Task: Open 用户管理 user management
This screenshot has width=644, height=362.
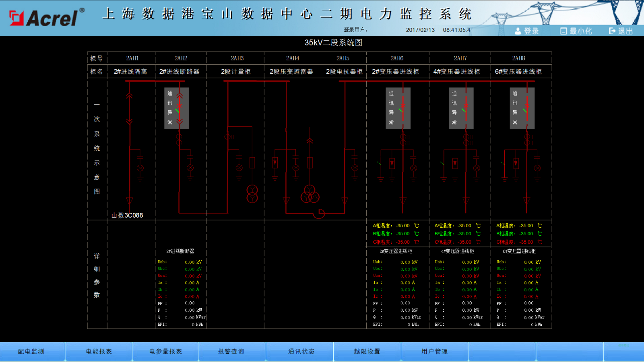Action: point(434,352)
